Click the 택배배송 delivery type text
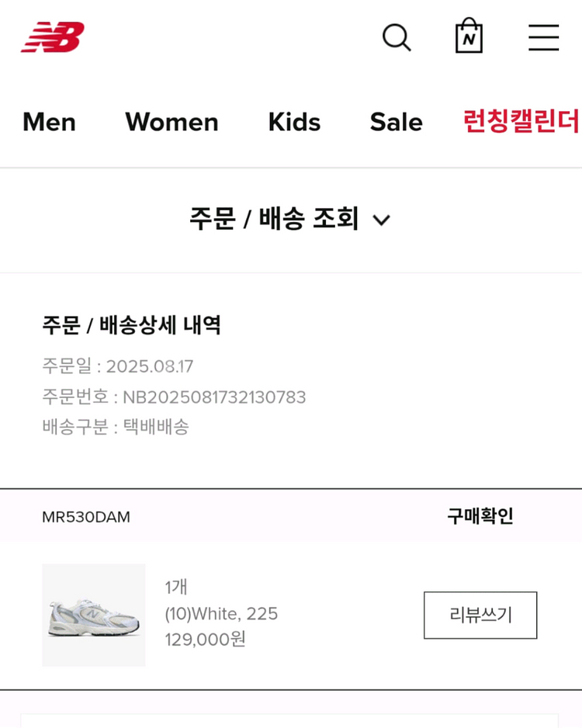582x728 pixels. (156, 427)
